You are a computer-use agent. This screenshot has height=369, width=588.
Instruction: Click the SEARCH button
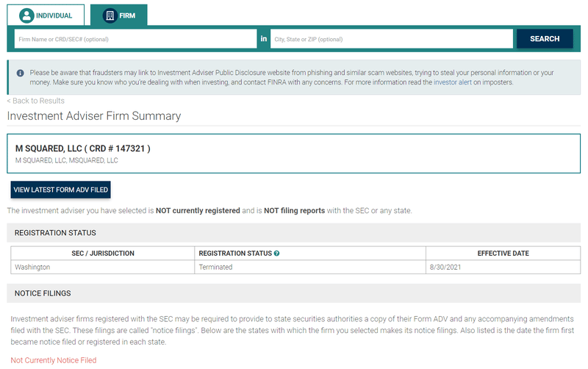(x=545, y=39)
